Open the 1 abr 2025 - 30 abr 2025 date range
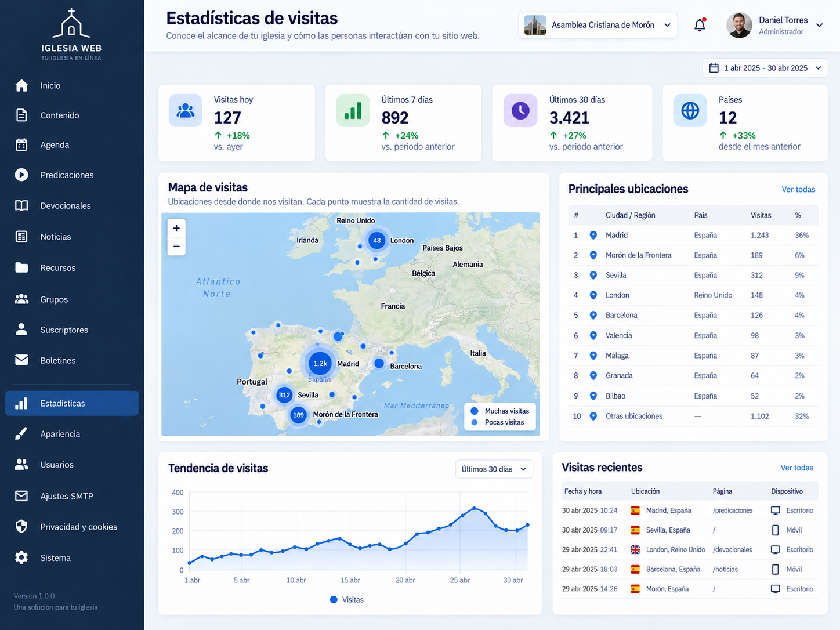Image resolution: width=840 pixels, height=630 pixels. coord(765,68)
